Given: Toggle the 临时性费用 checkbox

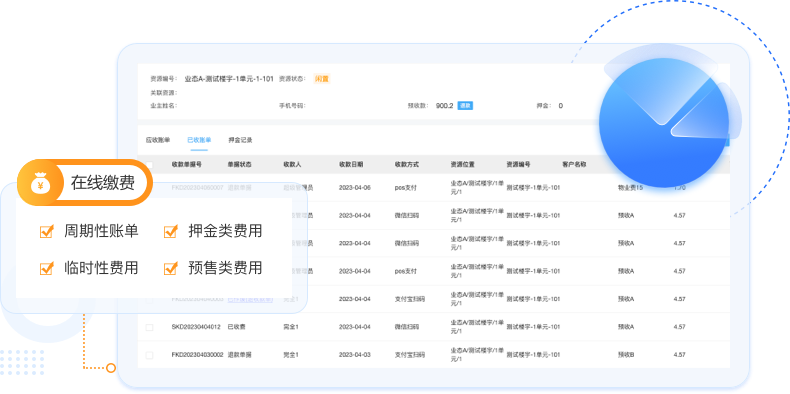Looking at the screenshot, I should point(46,268).
